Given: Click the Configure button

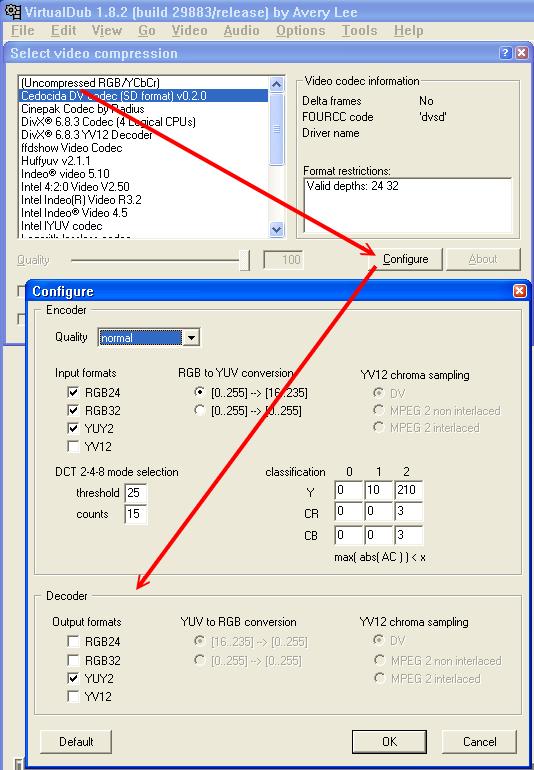Looking at the screenshot, I should (405, 259).
